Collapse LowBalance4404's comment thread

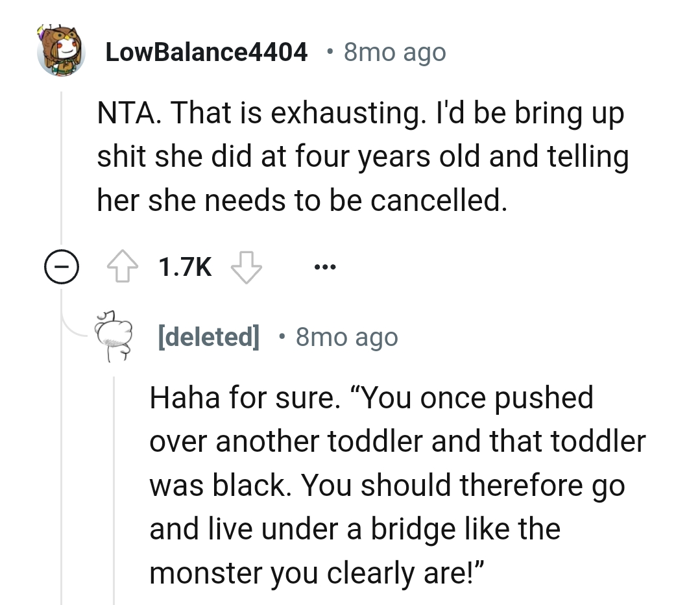(x=60, y=266)
